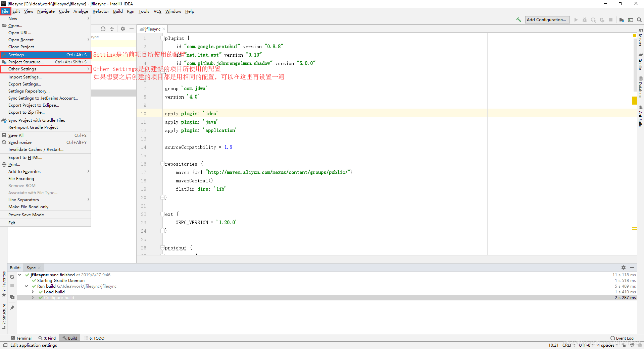Click the yellow inspection status square

coord(635,36)
